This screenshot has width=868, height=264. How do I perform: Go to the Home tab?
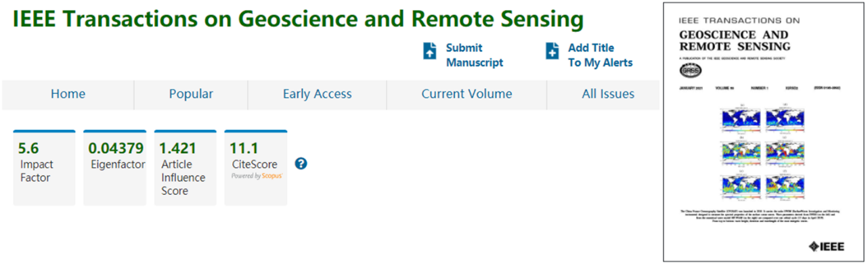click(68, 95)
